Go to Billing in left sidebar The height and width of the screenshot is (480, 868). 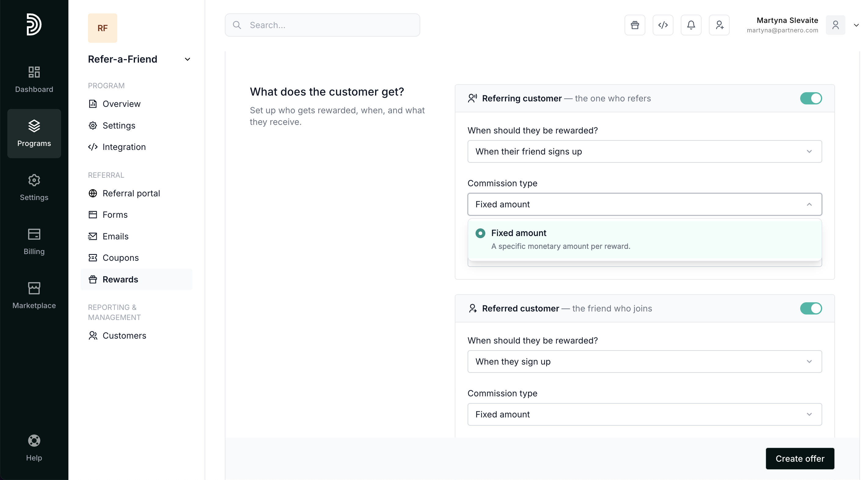click(x=34, y=241)
